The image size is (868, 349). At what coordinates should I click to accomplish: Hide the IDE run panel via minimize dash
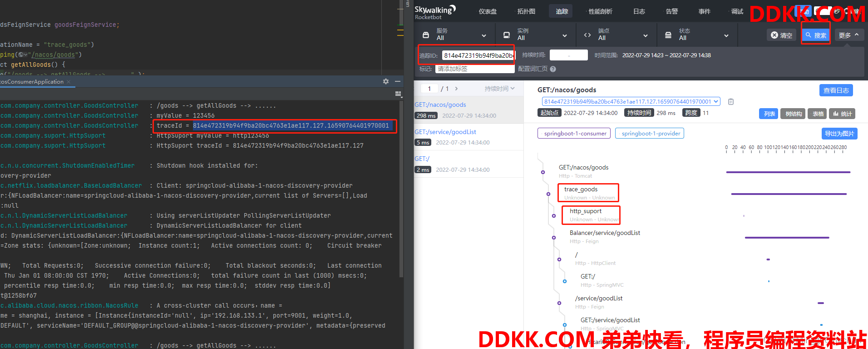click(398, 81)
